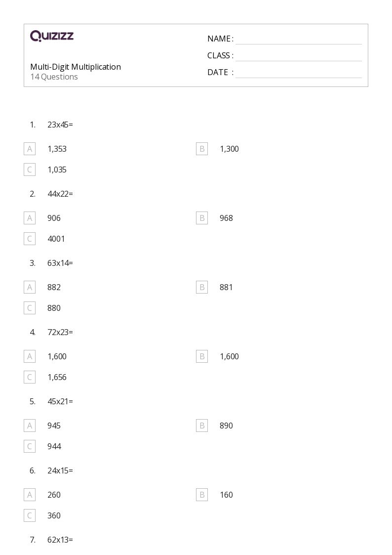Click the CLASS input line
Viewport: 392px width, 555px height.
[x=298, y=56]
